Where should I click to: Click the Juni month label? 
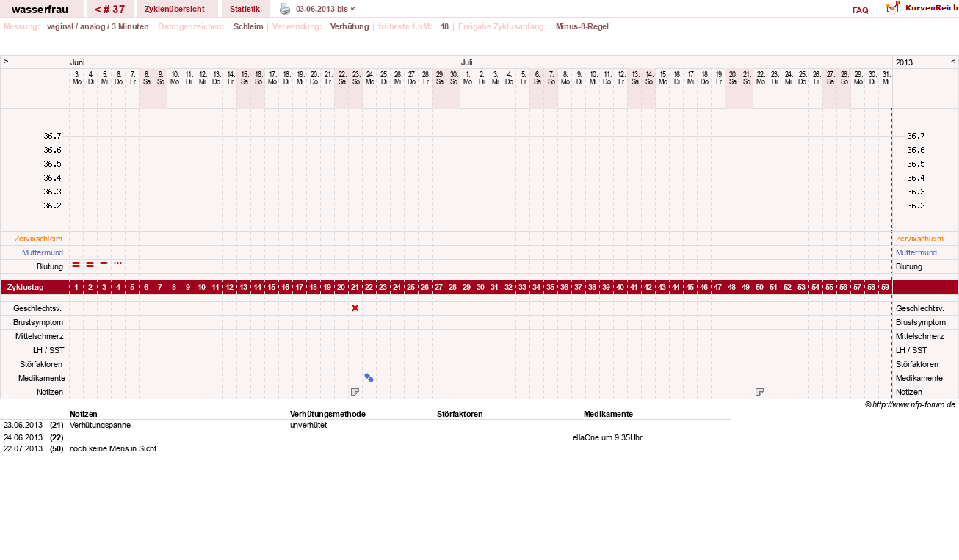(78, 62)
